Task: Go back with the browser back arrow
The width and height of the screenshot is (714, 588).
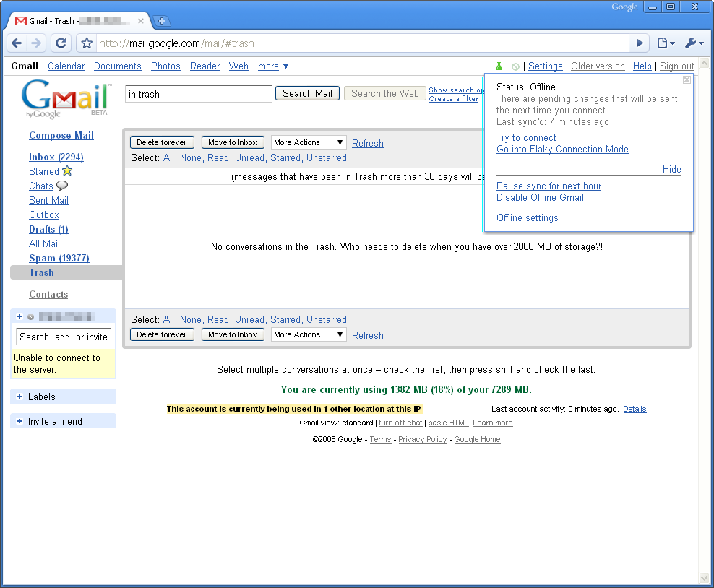Action: pyautogui.click(x=17, y=43)
